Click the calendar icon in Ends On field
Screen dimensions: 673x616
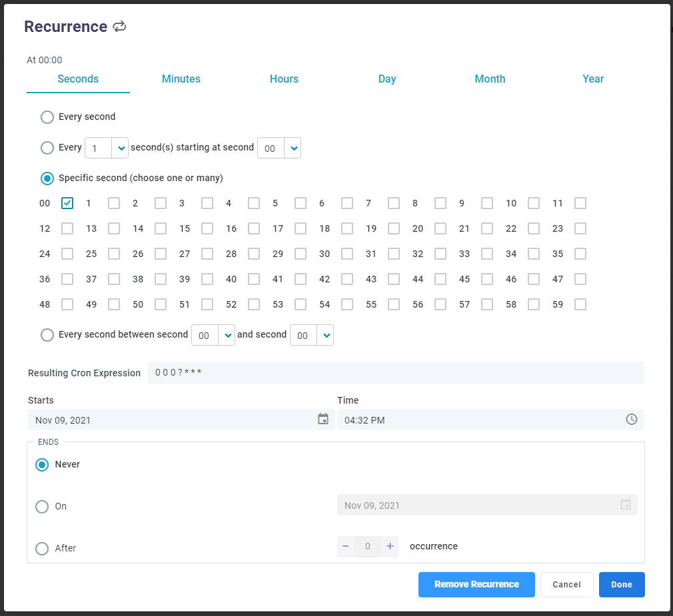(x=625, y=505)
